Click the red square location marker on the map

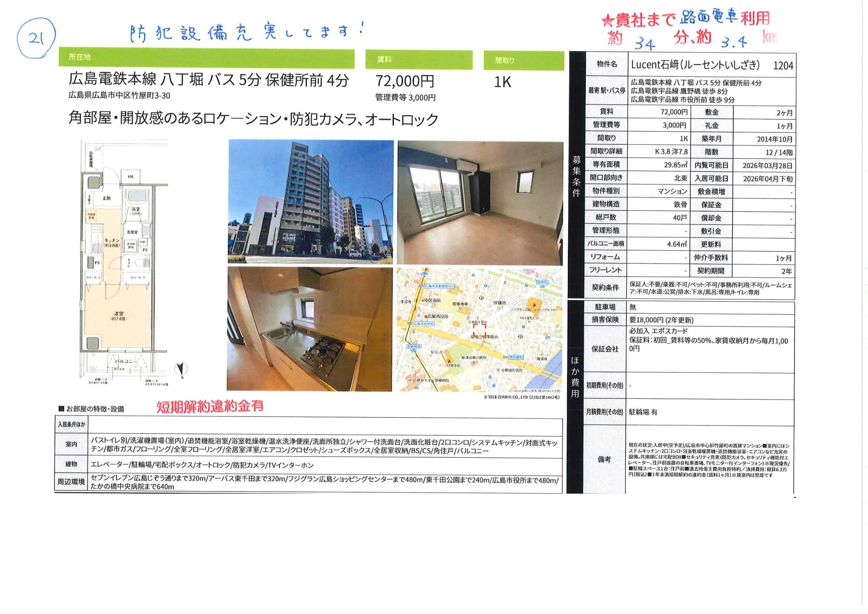point(479,330)
